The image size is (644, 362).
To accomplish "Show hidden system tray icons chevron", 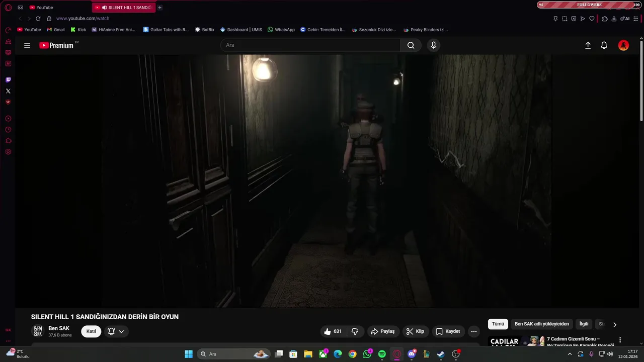I will point(570,354).
